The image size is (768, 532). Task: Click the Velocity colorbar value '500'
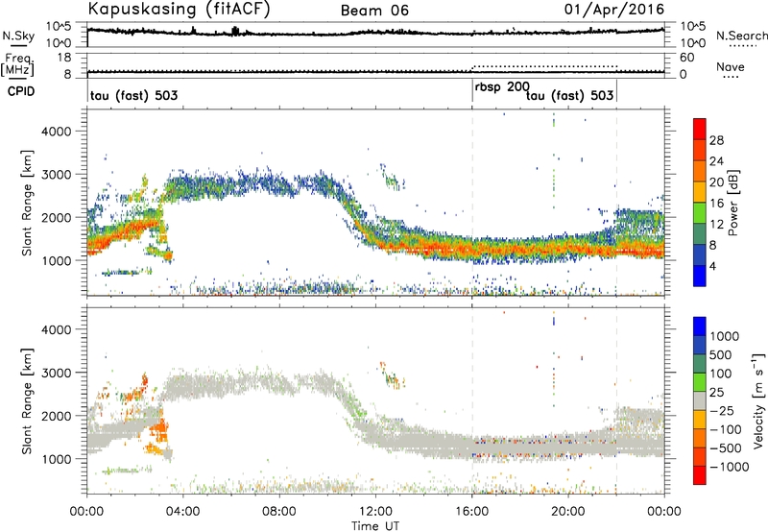(723, 354)
